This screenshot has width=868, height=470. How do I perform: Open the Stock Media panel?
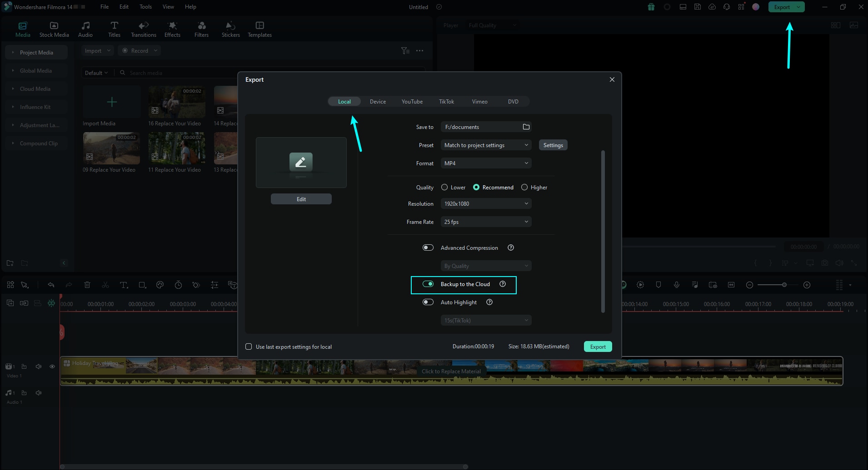click(54, 30)
